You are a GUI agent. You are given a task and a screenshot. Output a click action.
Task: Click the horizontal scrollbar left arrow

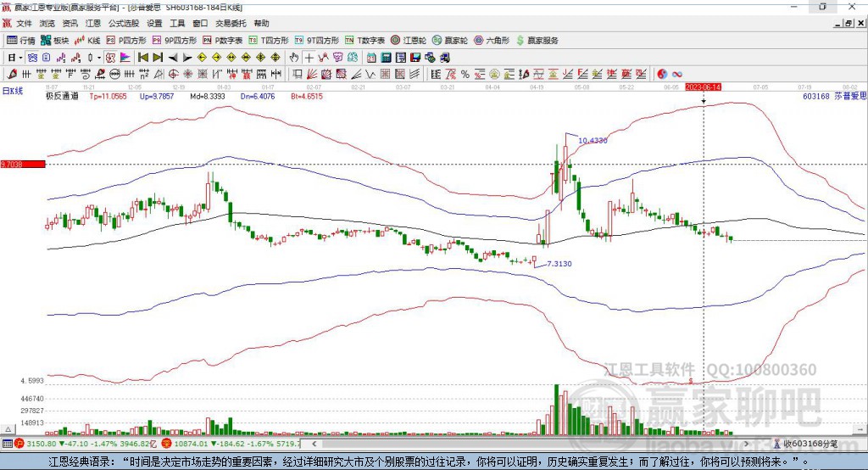(314, 444)
